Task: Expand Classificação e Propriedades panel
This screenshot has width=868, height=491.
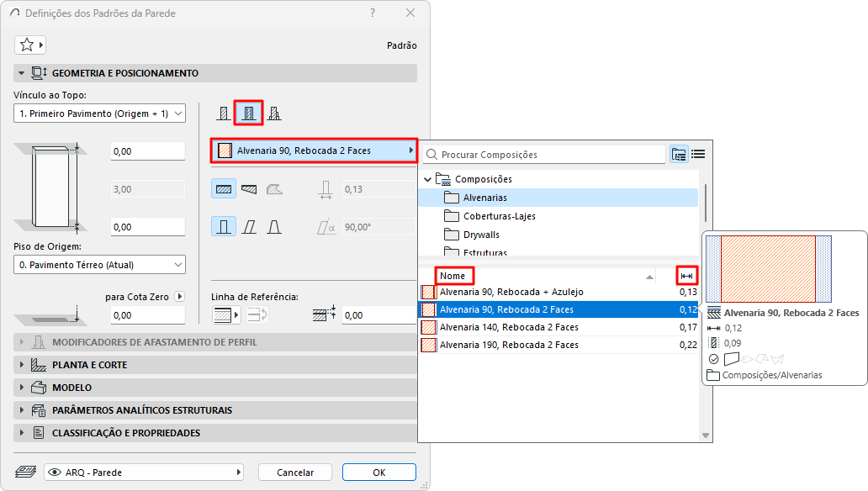Action: 22,433
